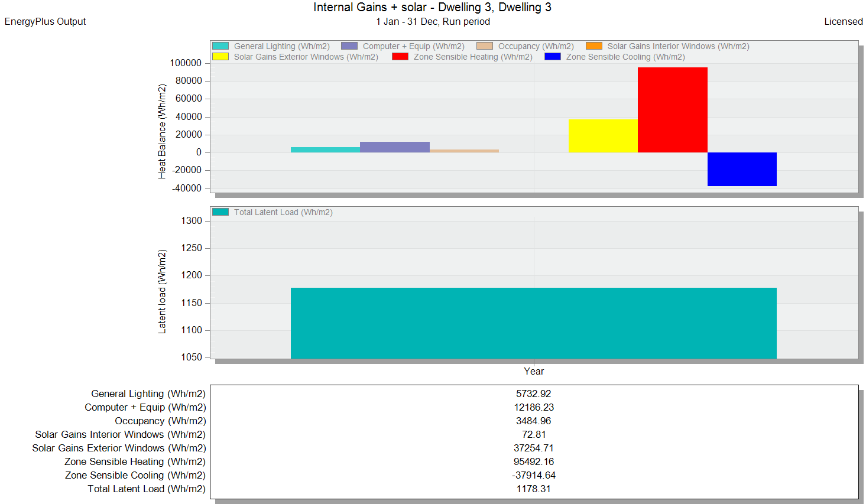Click the table value 5732.92
This screenshot has height=504, width=866.
pos(534,394)
